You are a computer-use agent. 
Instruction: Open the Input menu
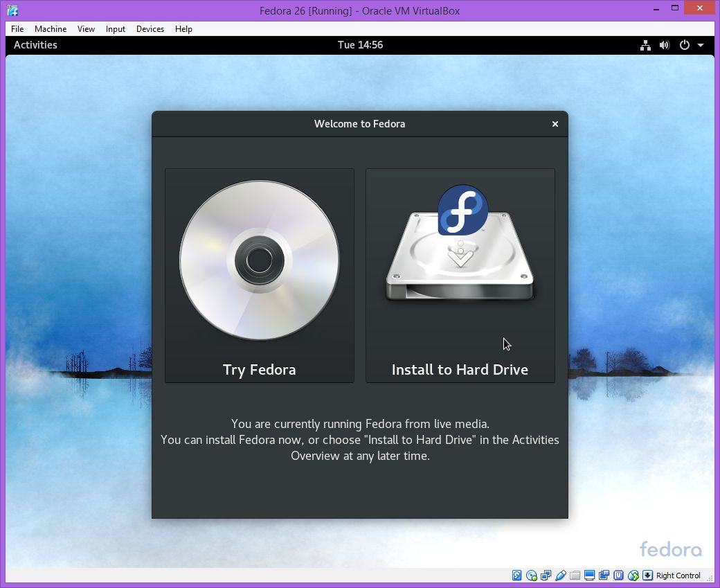115,29
